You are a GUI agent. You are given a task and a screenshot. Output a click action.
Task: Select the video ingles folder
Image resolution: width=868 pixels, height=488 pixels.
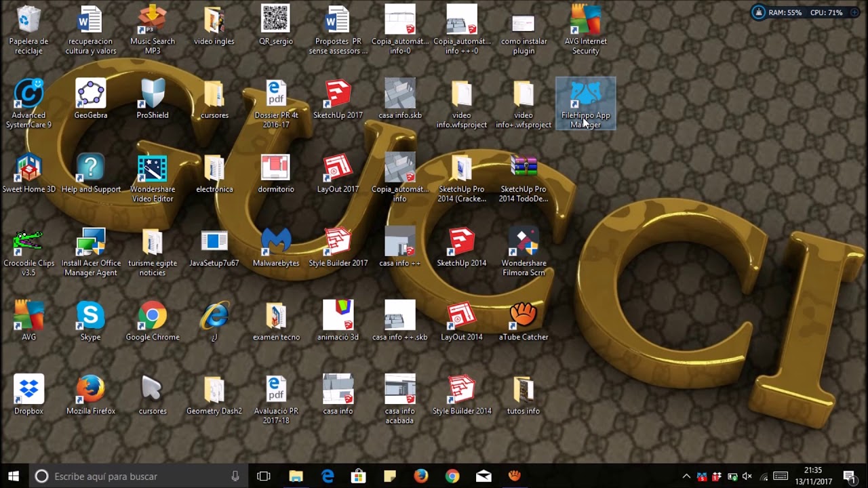[214, 26]
